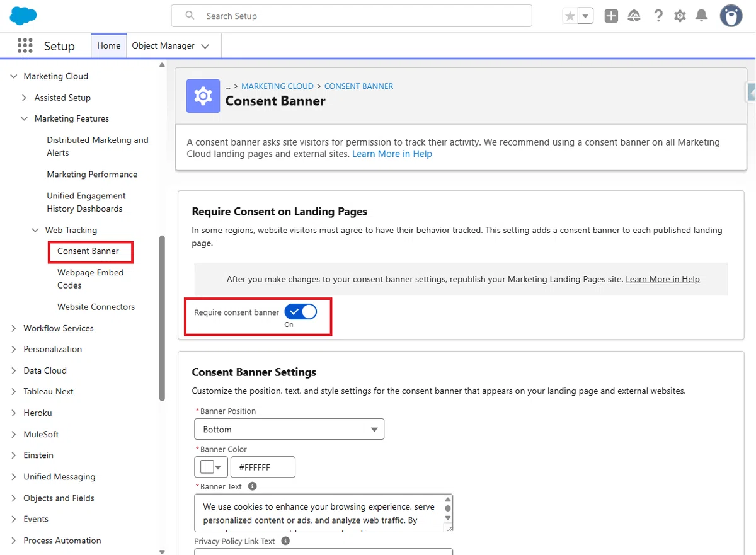Open the user profile avatar
This screenshot has width=756, height=555.
coord(731,16)
